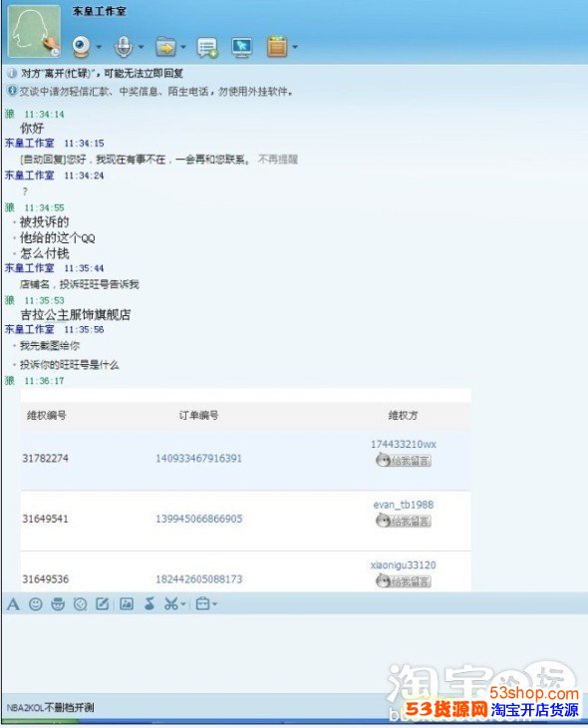This screenshot has height=728, width=588.
Task: Click 给我留言 button under 174433210wx
Action: [404, 460]
